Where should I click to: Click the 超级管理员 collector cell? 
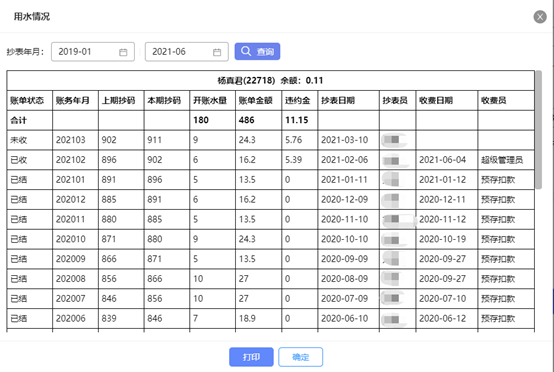pos(502,160)
